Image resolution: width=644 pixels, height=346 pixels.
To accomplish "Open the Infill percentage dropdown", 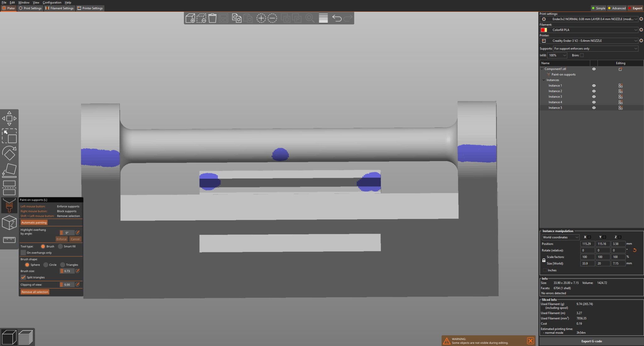I will click(x=557, y=55).
